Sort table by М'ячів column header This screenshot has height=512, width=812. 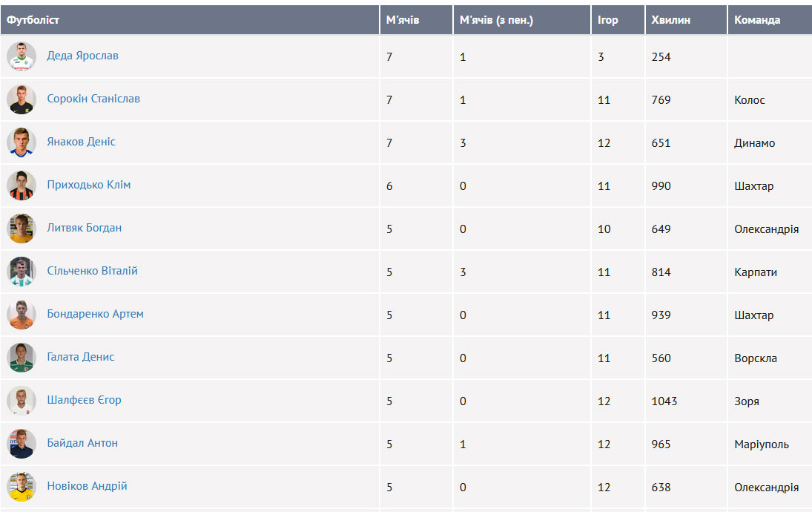pos(403,20)
